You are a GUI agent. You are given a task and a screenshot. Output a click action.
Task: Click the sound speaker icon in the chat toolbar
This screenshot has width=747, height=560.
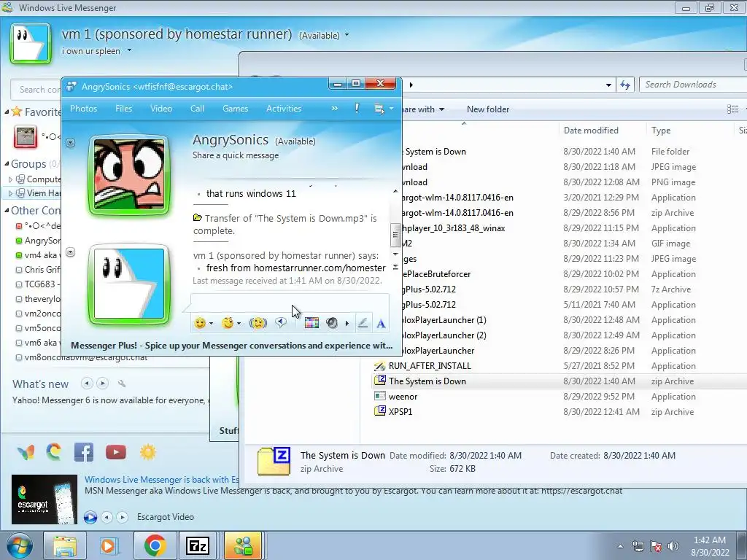point(332,323)
